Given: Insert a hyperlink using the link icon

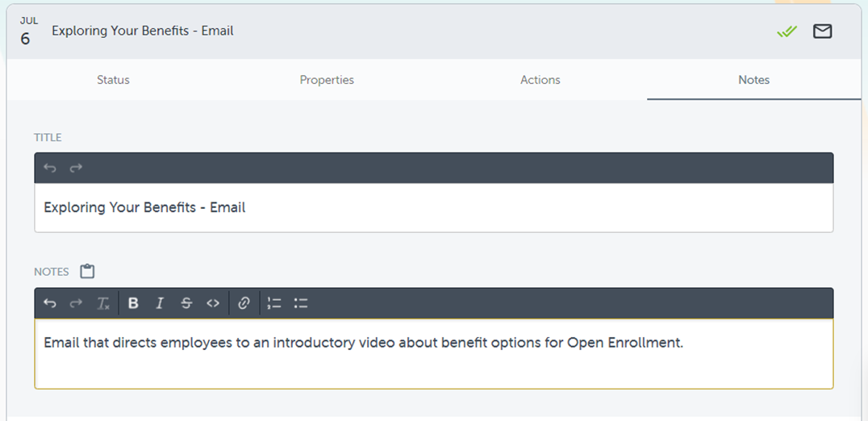Looking at the screenshot, I should pos(244,303).
